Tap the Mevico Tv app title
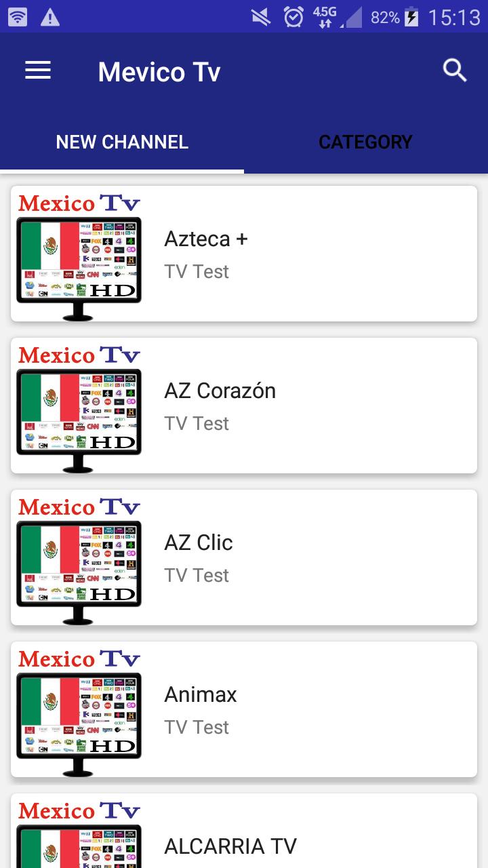Image resolution: width=488 pixels, height=868 pixels. 159,72
